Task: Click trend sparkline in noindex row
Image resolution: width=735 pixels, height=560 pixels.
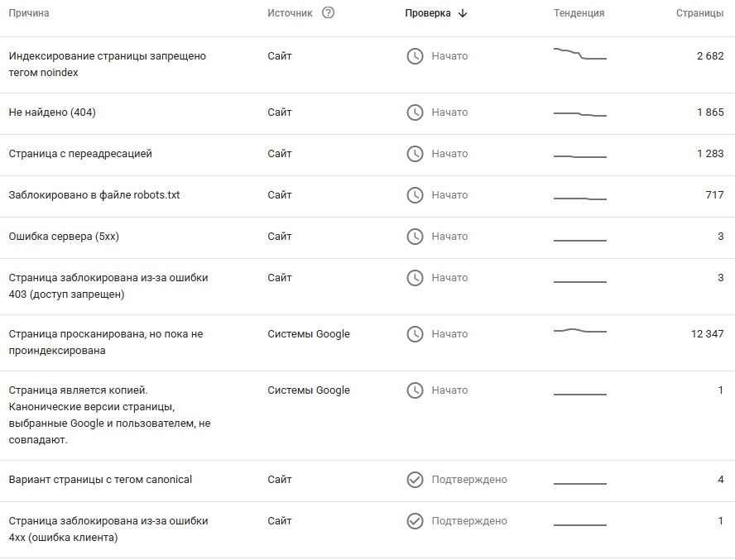Action: tap(580, 54)
